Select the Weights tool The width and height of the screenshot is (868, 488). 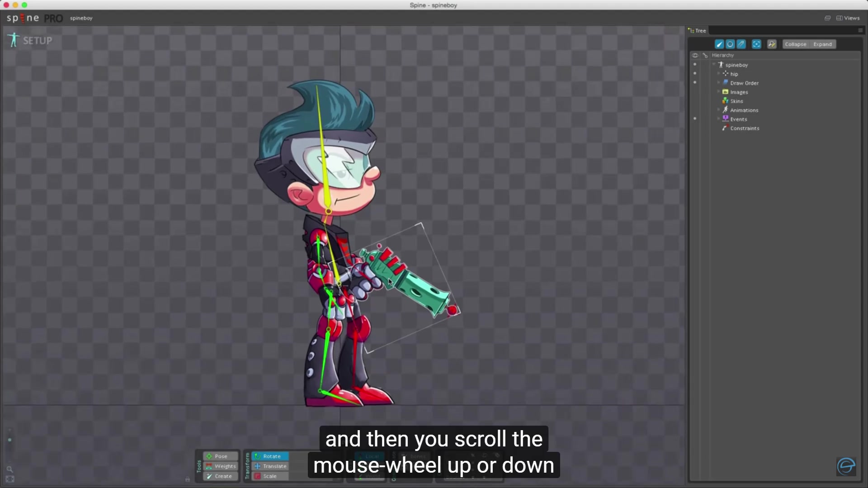(221, 466)
